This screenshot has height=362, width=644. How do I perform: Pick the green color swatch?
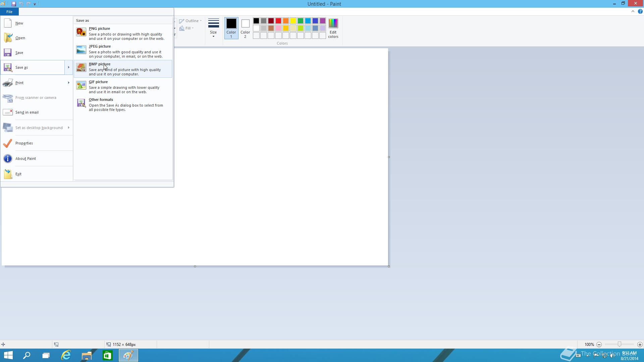[301, 21]
